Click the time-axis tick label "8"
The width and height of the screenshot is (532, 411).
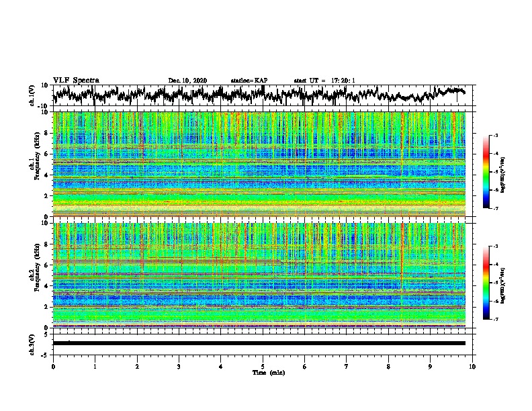[388, 367]
